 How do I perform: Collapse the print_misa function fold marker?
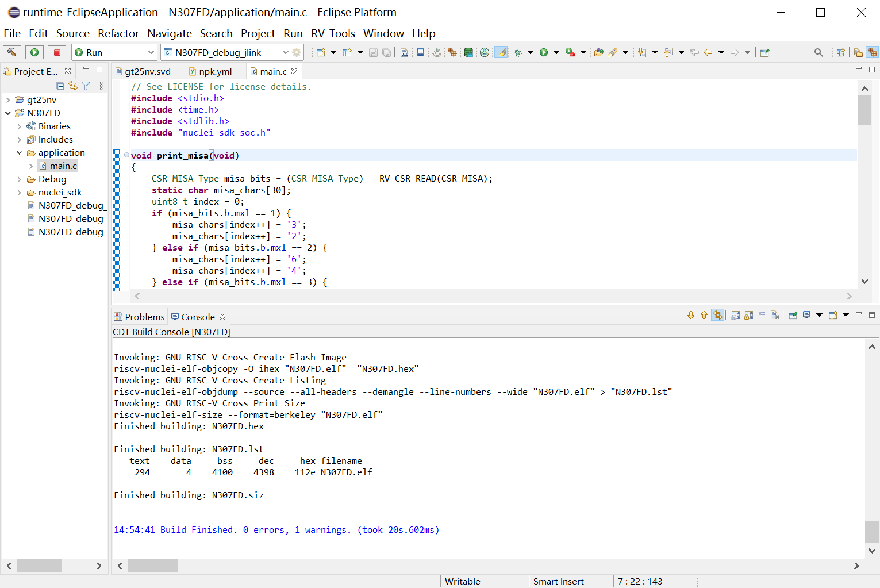(126, 155)
